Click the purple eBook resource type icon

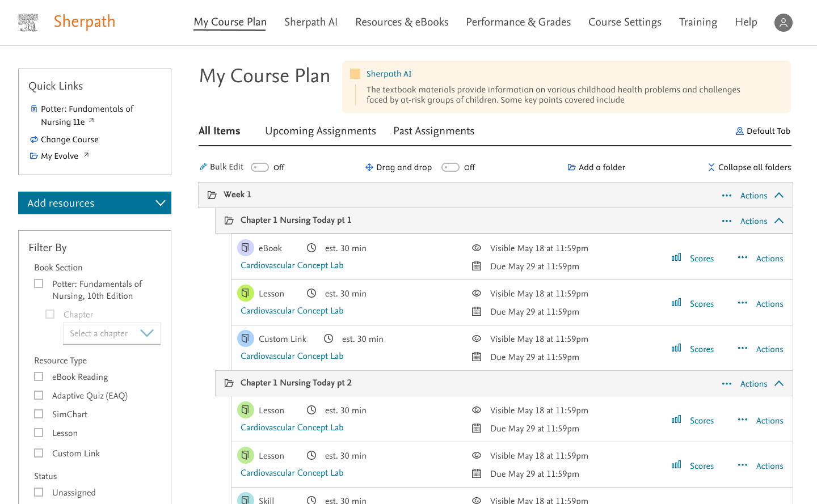[245, 248]
